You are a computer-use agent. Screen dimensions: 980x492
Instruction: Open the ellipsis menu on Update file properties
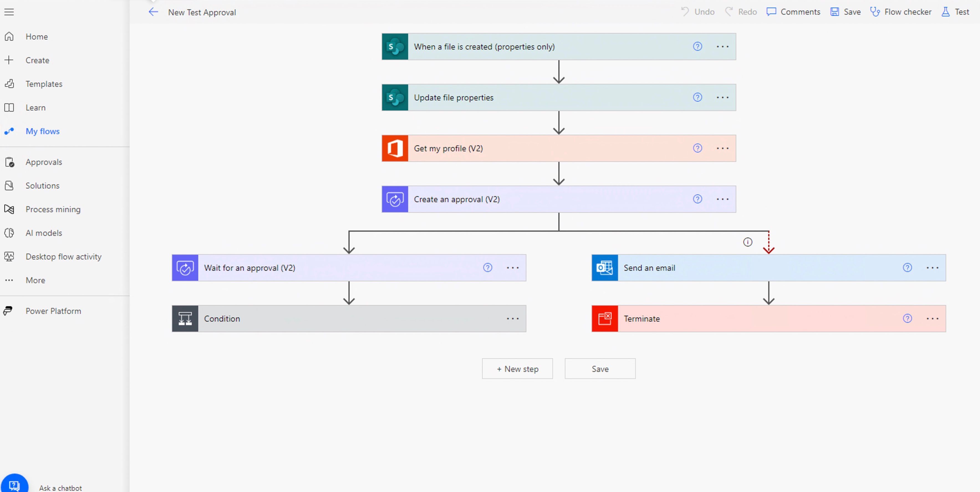tap(722, 97)
